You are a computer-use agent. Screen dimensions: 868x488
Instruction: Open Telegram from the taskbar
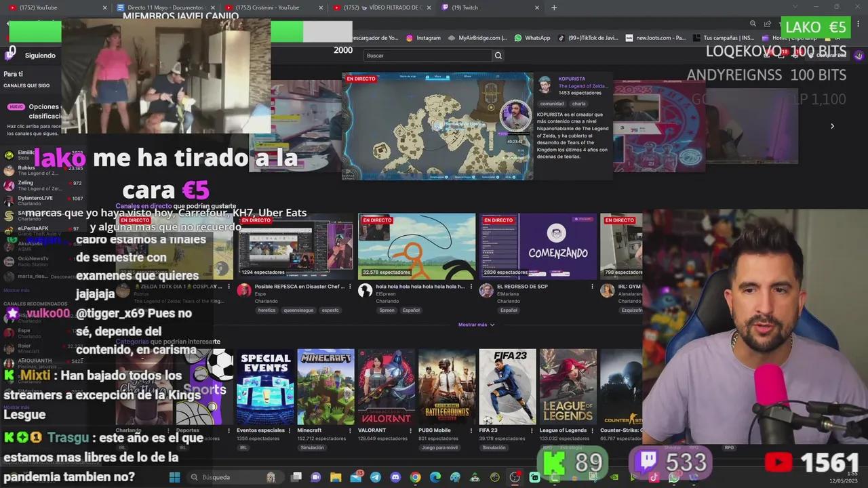376,477
